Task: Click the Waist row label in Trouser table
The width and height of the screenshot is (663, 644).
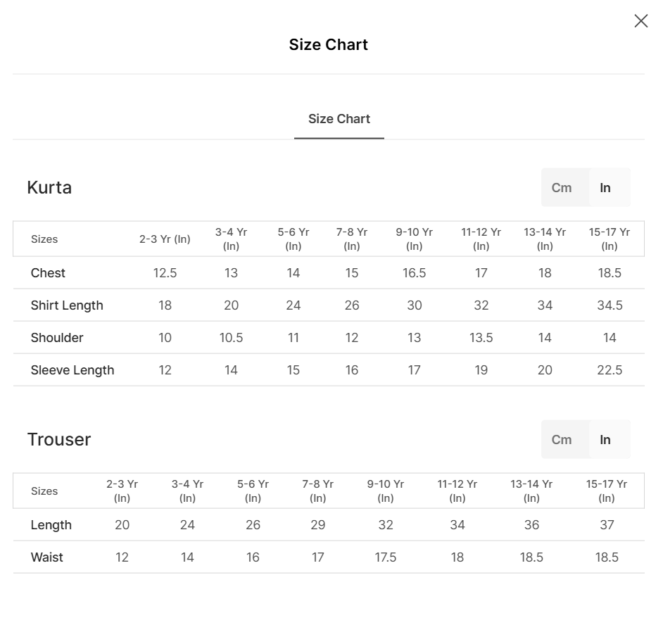Action: click(x=47, y=557)
